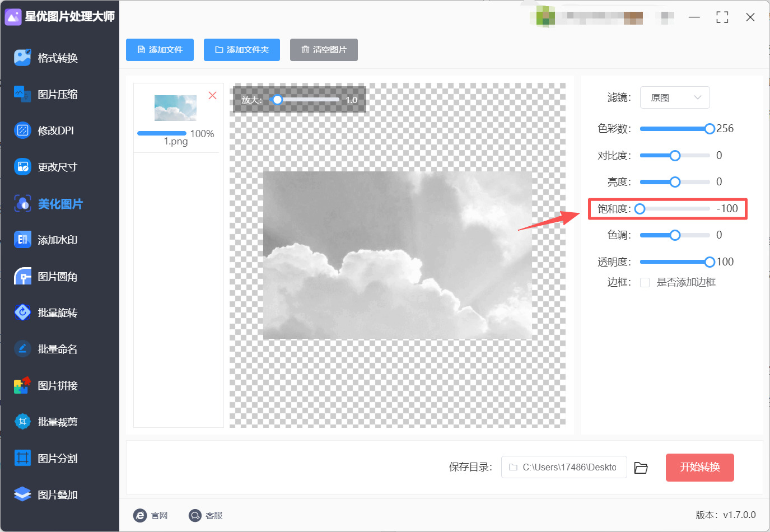Click the 美化图片 sidebar icon
Image resolution: width=770 pixels, height=532 pixels.
22,204
